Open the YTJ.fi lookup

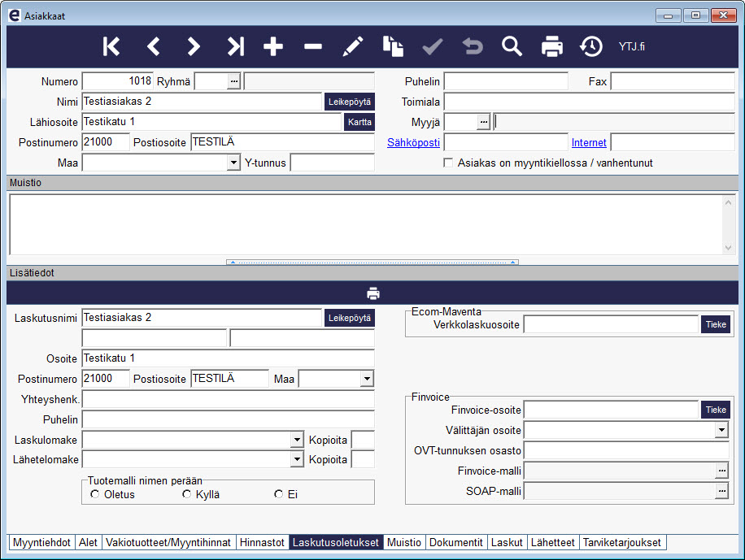631,46
